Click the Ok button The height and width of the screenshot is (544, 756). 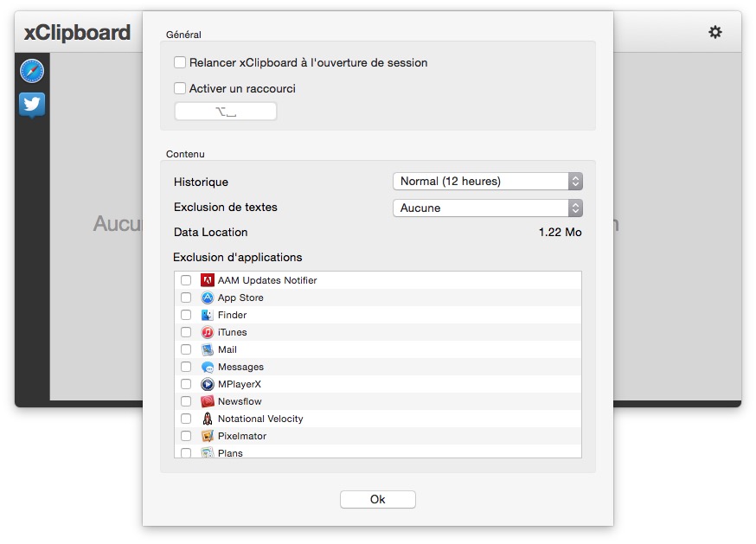[377, 500]
